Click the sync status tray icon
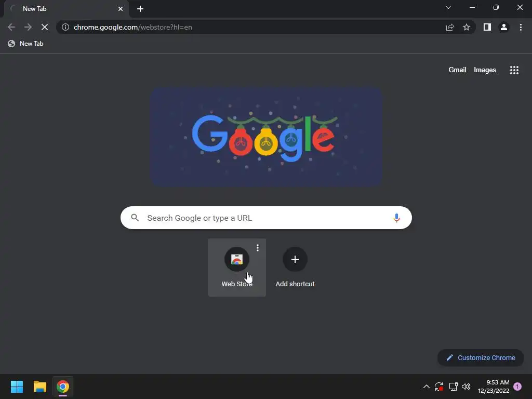The height and width of the screenshot is (399, 532). coord(439,387)
